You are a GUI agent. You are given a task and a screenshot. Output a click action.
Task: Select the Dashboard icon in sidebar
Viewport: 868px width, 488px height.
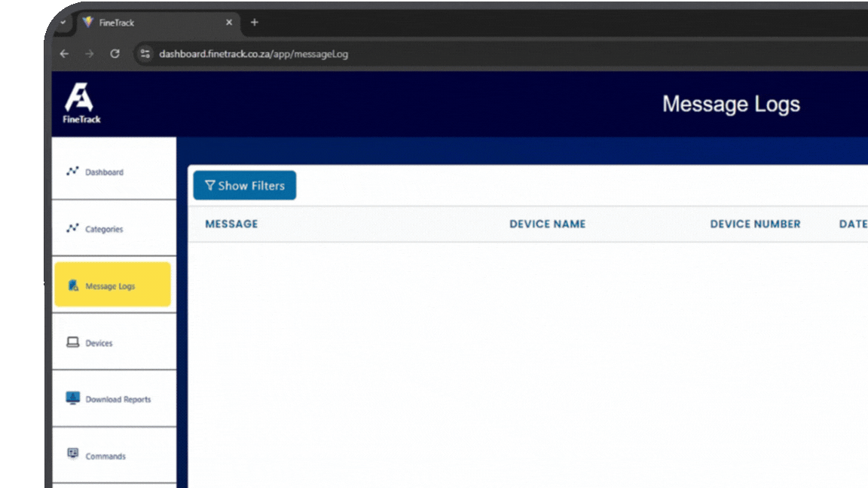(x=72, y=171)
